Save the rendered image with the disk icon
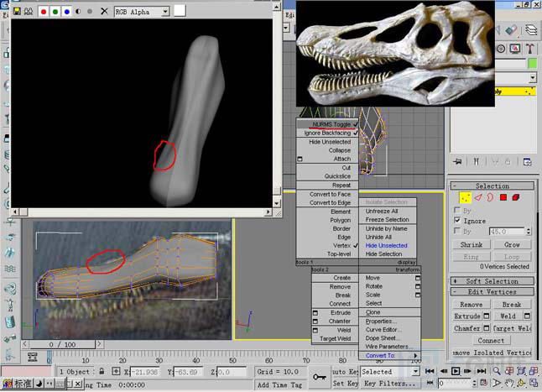 [x=17, y=12]
